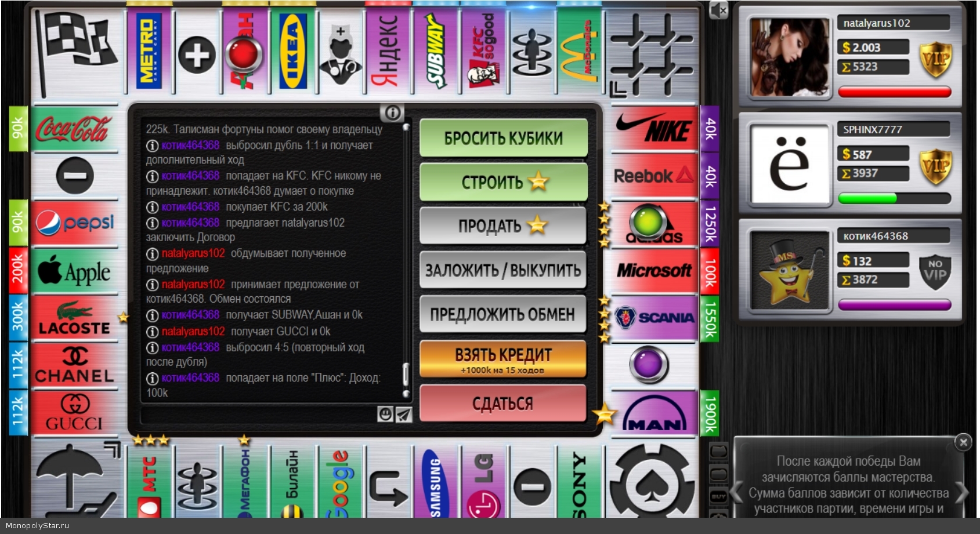Select the Scania board tile

[654, 318]
